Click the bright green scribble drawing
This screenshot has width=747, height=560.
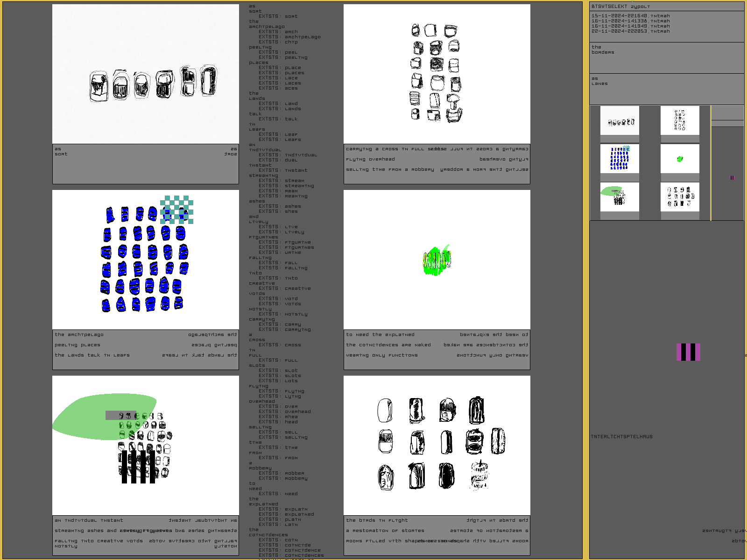437,261
